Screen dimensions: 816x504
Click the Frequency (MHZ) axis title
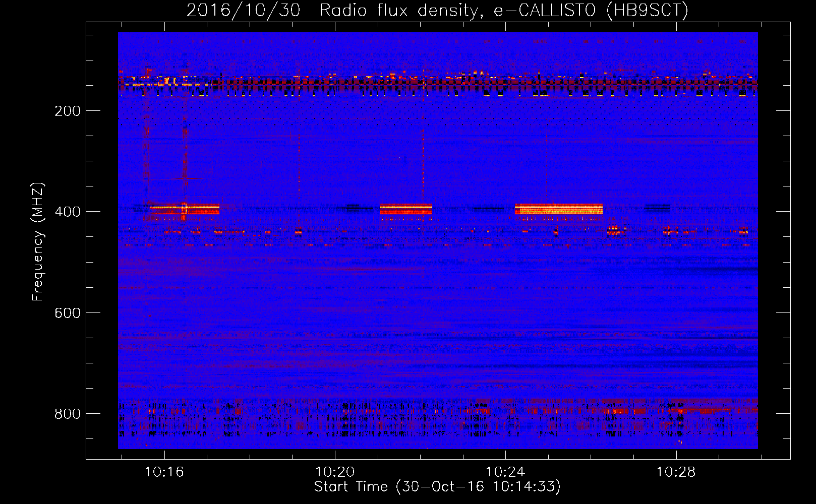(x=38, y=242)
